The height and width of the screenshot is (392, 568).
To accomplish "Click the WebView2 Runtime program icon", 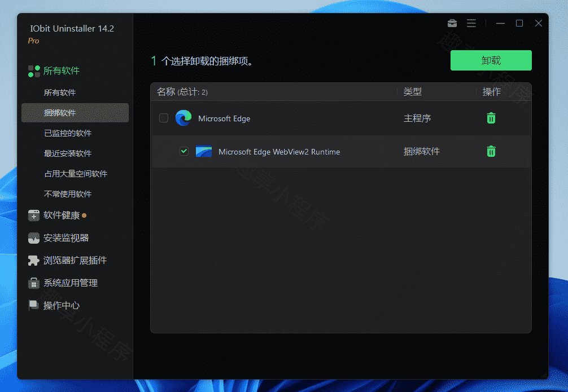I will coord(204,151).
